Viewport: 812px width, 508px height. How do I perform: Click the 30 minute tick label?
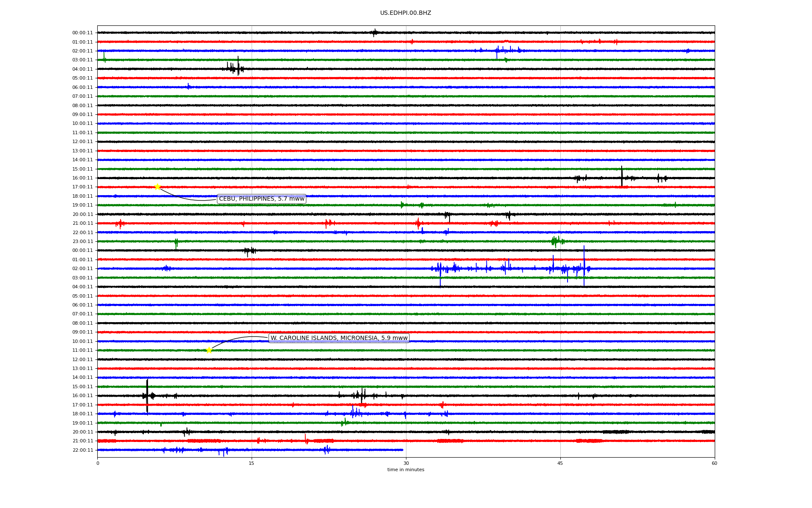406,463
